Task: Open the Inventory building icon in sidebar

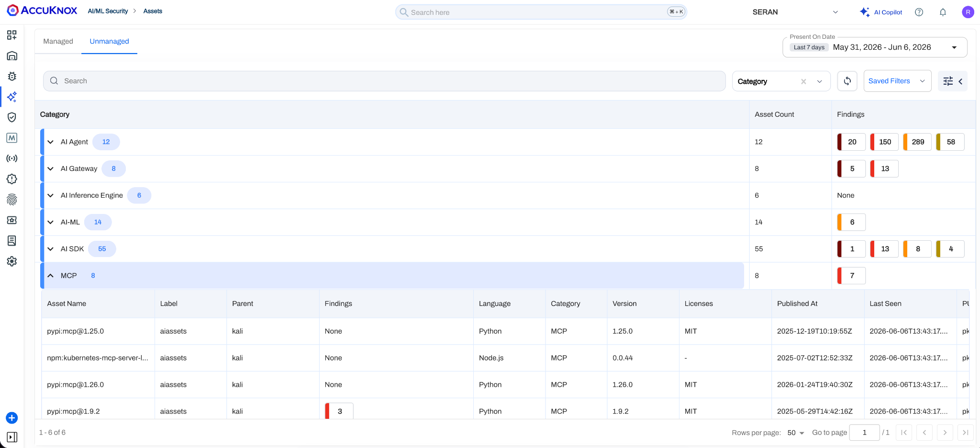Action: point(12,56)
